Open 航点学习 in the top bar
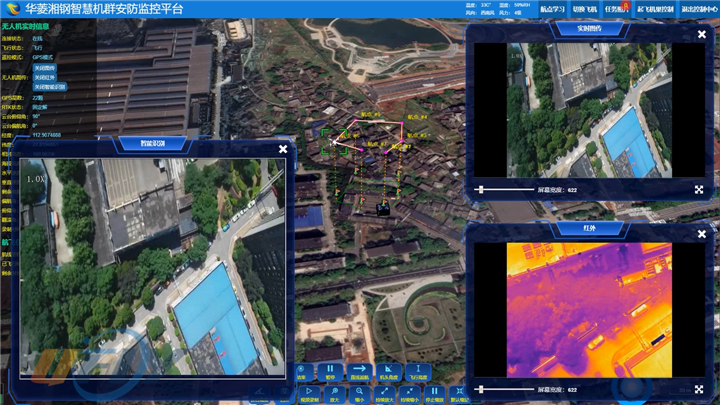The width and height of the screenshot is (720, 405). (x=552, y=9)
